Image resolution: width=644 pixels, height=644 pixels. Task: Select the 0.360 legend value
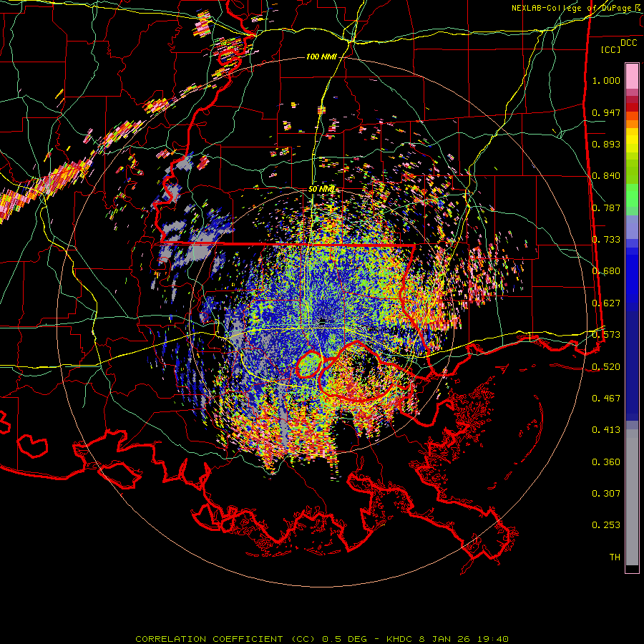pos(606,462)
